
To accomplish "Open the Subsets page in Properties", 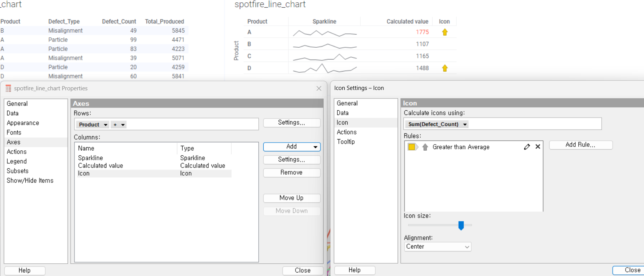I will (x=18, y=171).
